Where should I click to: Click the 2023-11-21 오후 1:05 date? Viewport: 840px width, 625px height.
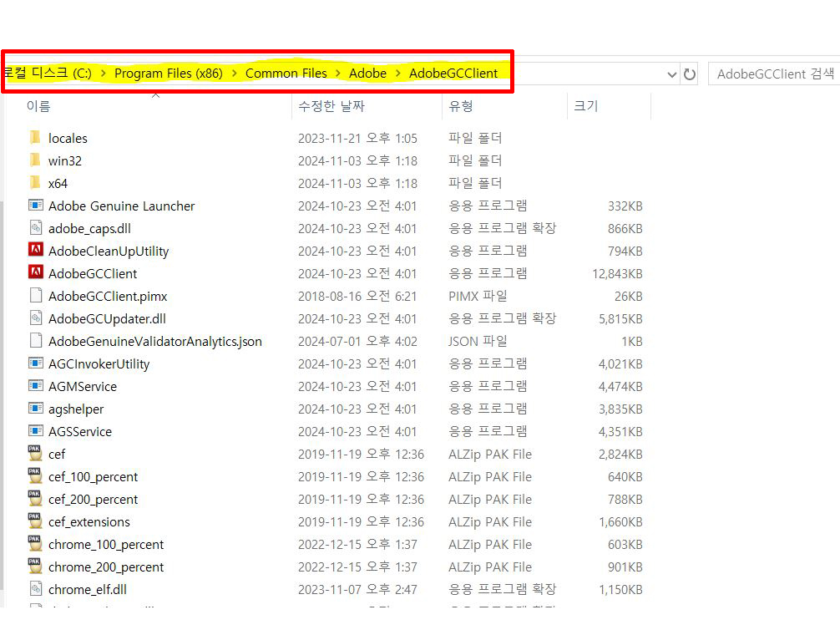(x=357, y=139)
